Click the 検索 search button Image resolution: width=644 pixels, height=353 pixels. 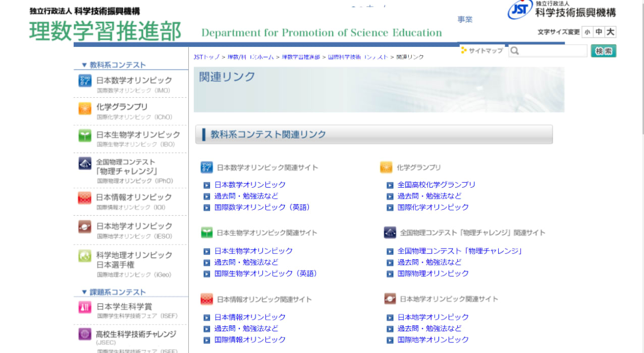pyautogui.click(x=604, y=51)
